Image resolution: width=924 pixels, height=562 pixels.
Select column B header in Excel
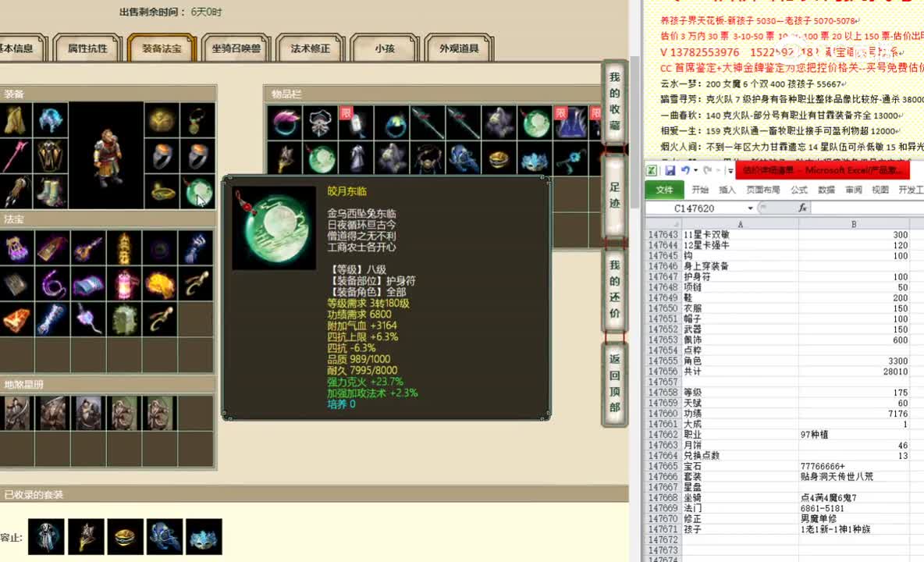854,224
